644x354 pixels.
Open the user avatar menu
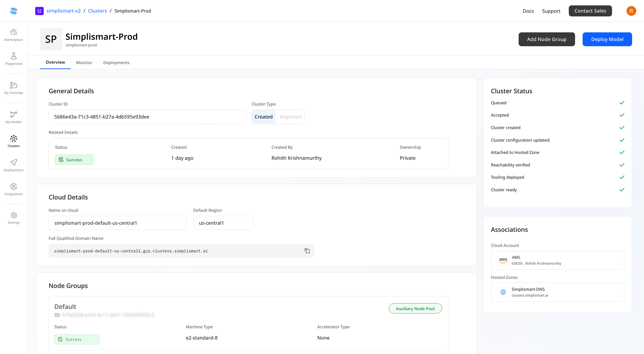coord(631,11)
